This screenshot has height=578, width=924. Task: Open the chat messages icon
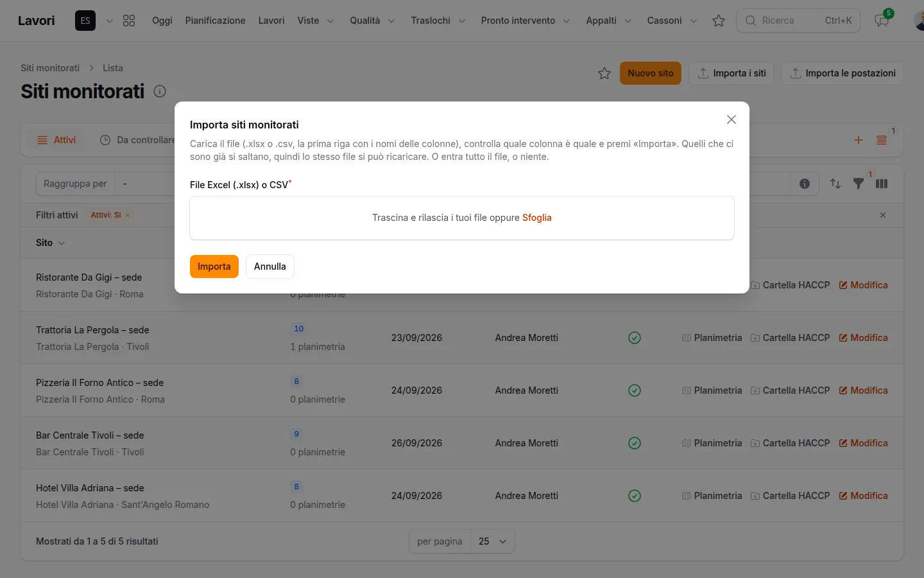click(x=882, y=21)
